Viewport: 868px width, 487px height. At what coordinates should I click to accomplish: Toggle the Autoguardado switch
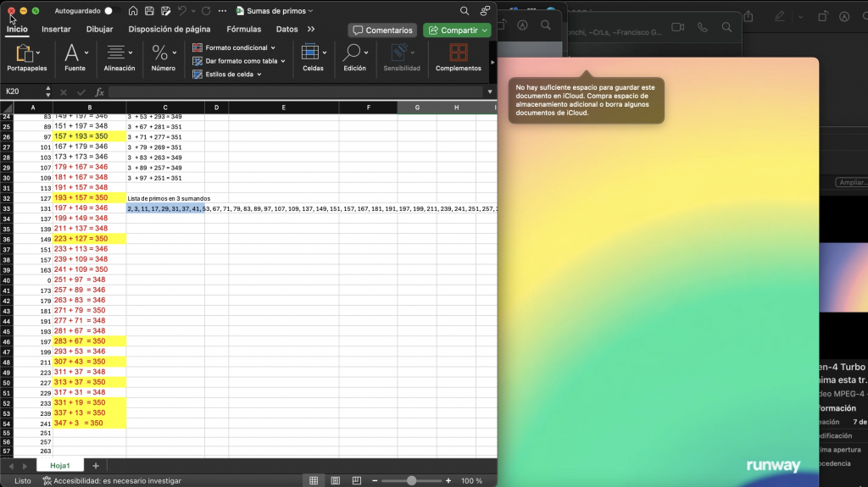[108, 11]
